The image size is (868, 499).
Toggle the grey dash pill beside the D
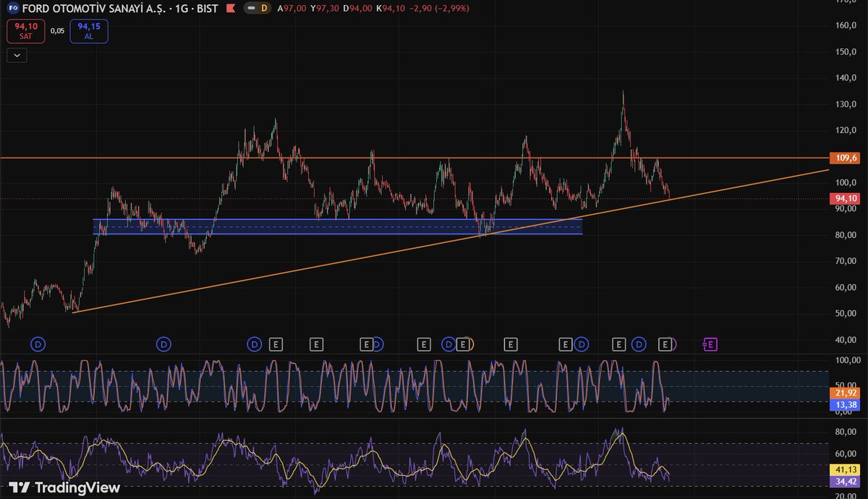point(251,9)
